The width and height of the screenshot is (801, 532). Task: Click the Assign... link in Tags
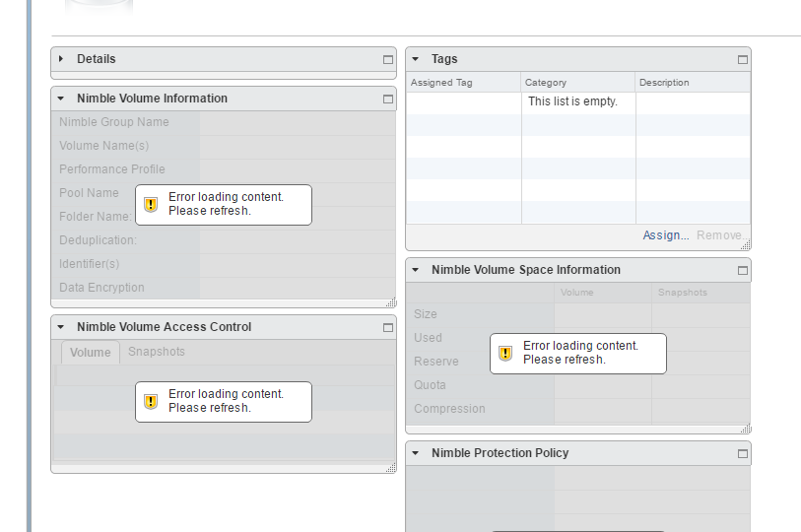click(x=666, y=235)
